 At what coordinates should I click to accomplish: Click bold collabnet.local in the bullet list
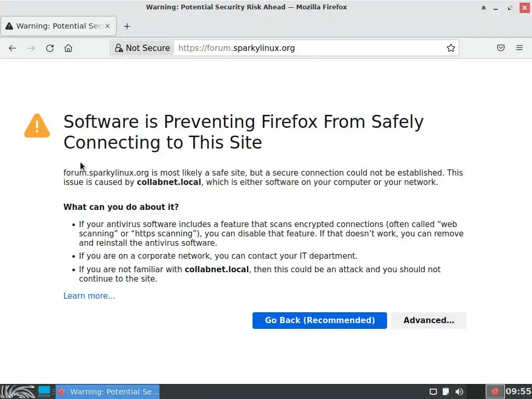pyautogui.click(x=217, y=270)
